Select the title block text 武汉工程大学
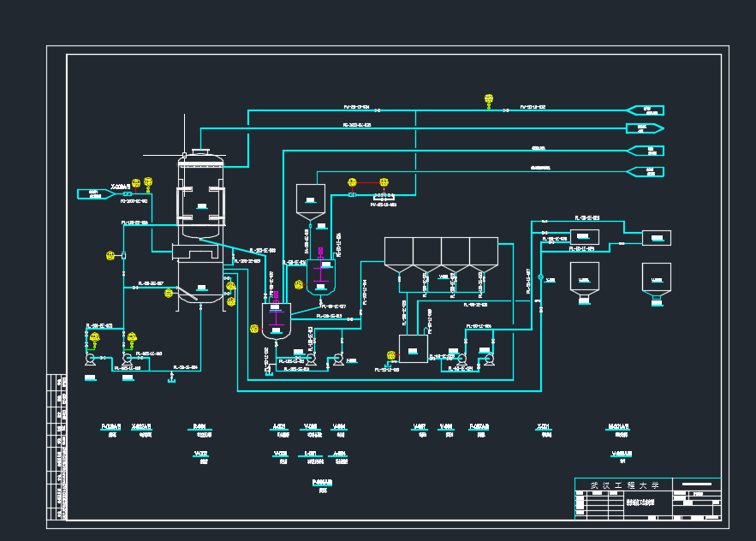 tap(624, 485)
